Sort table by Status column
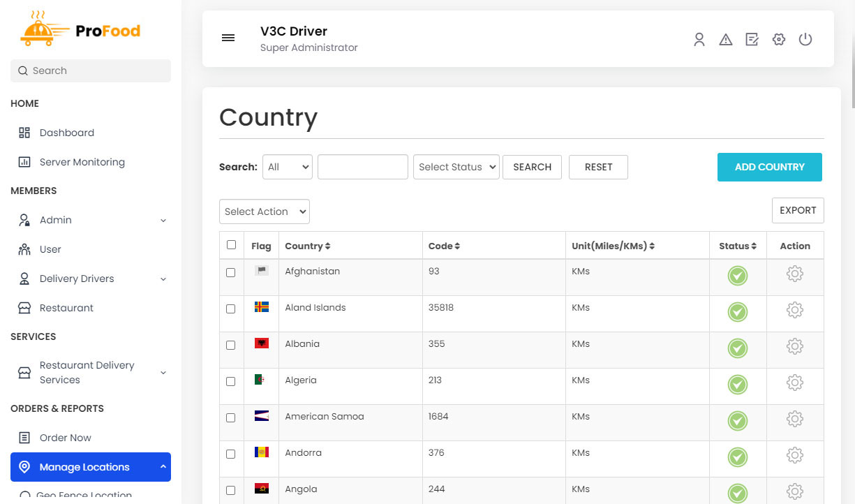The width and height of the screenshot is (855, 504). coord(738,246)
